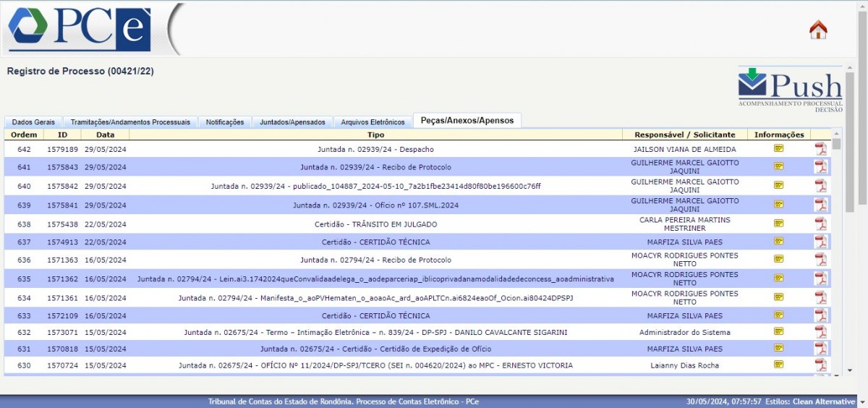View informações icon for ordem 632
Viewport: 868px width, 408px height.
click(x=779, y=332)
